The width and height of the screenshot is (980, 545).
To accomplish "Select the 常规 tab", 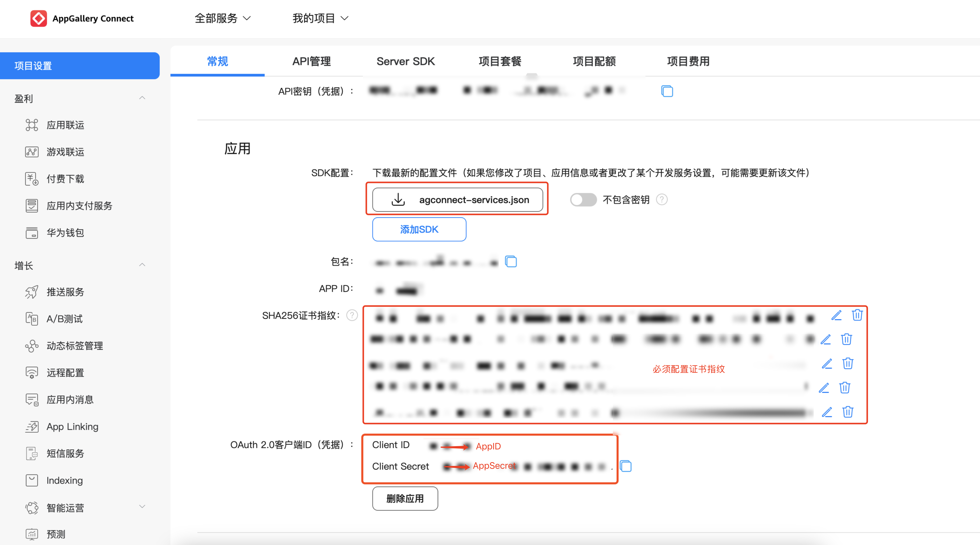I will [218, 61].
